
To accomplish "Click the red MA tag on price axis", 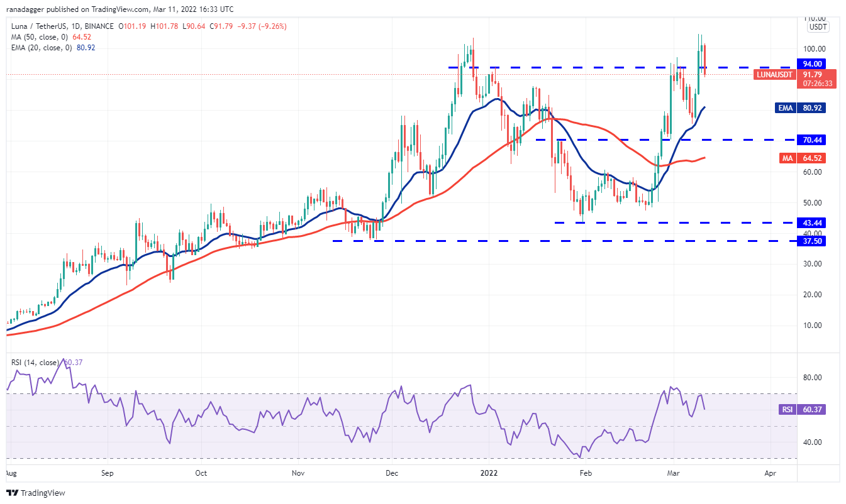I will [788, 158].
